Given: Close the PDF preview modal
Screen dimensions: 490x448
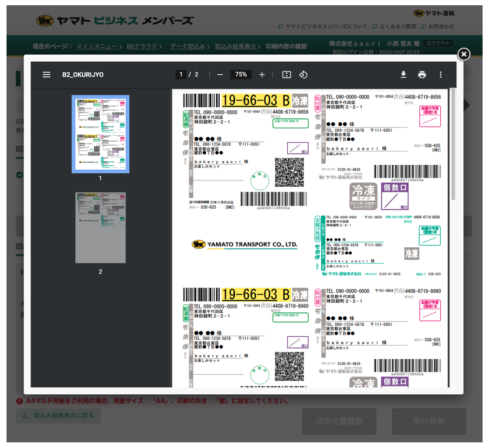Looking at the screenshot, I should point(464,55).
